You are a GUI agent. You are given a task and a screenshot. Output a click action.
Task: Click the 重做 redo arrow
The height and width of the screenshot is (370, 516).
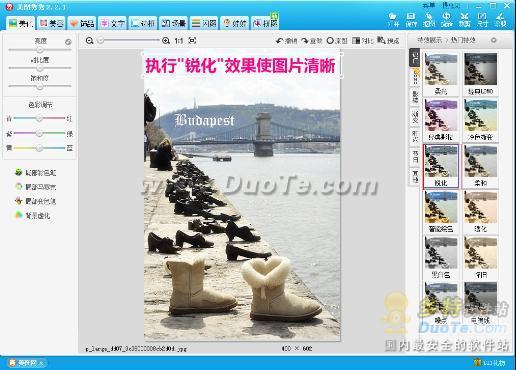point(311,41)
